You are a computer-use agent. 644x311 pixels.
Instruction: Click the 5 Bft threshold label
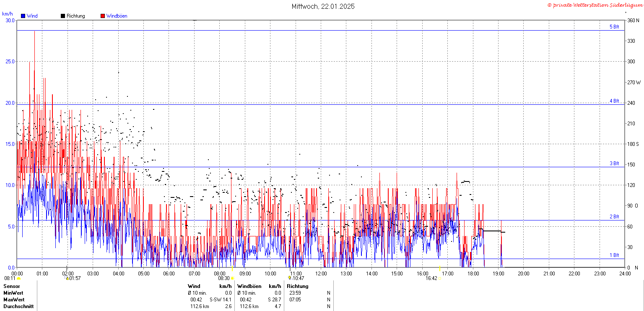pyautogui.click(x=614, y=27)
